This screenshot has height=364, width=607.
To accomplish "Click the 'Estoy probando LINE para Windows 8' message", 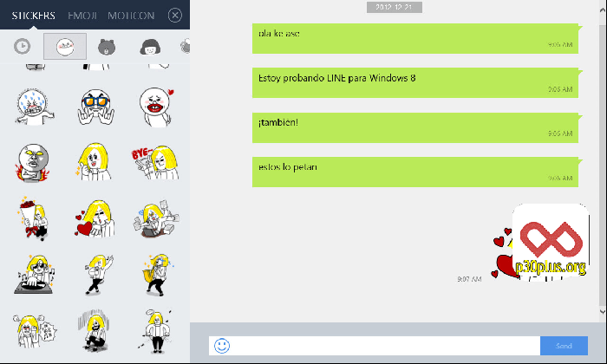I will 415,83.
